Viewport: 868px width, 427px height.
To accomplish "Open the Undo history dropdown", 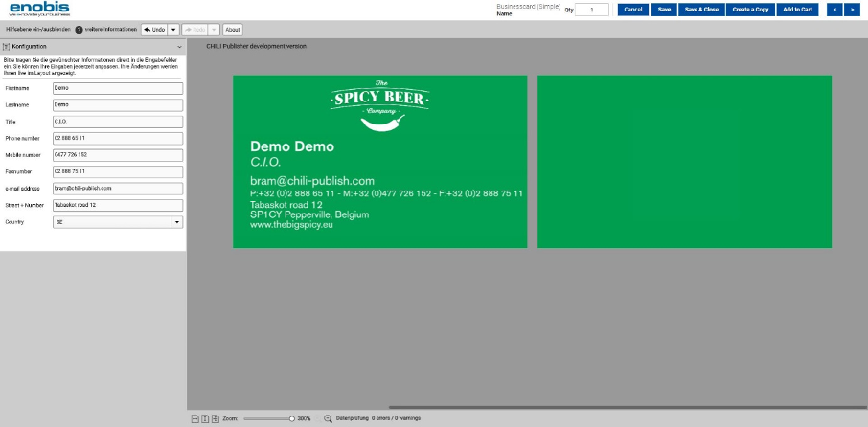I will 173,30.
